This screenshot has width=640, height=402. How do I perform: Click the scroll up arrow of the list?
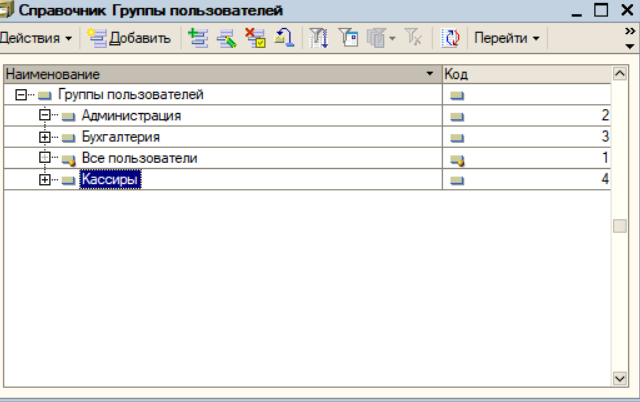tap(620, 73)
